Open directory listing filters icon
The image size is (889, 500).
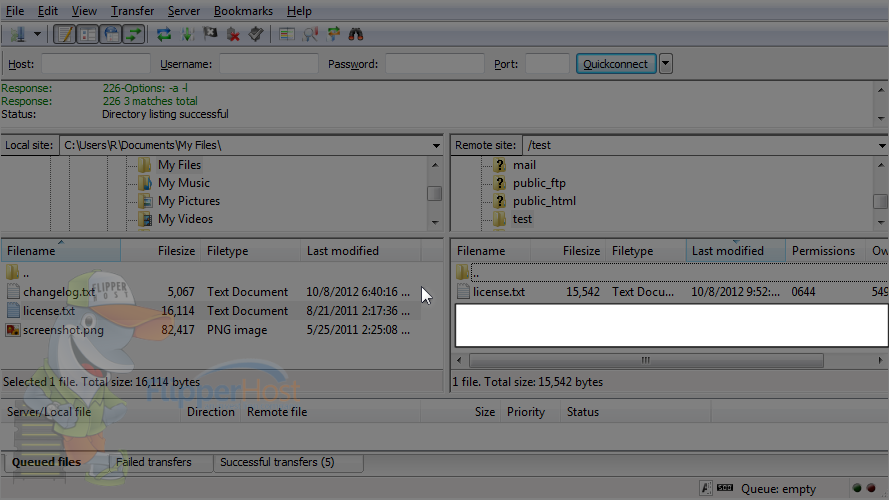point(287,35)
